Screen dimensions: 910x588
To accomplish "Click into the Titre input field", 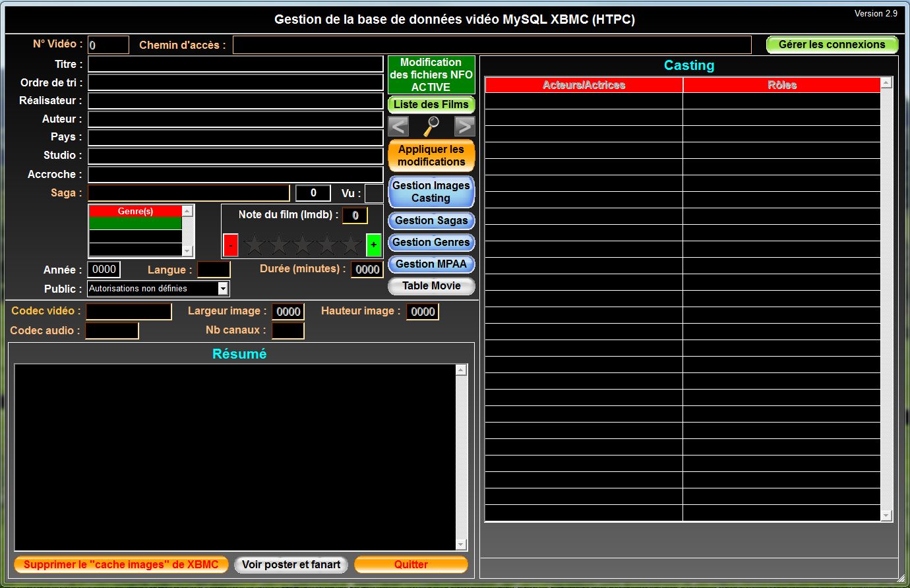I will pos(235,64).
